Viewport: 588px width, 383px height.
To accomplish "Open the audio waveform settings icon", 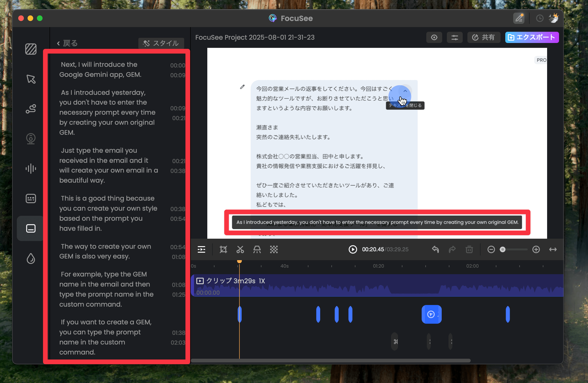I will tap(31, 168).
